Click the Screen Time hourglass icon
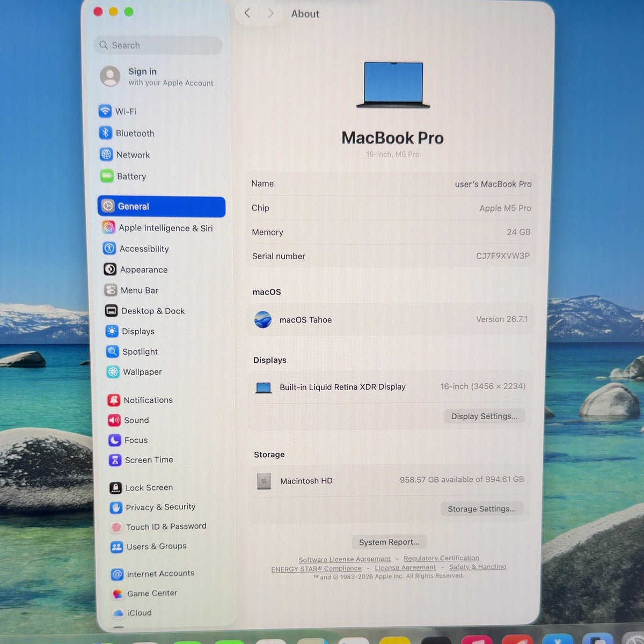Viewport: 644px width, 644px height. click(115, 460)
